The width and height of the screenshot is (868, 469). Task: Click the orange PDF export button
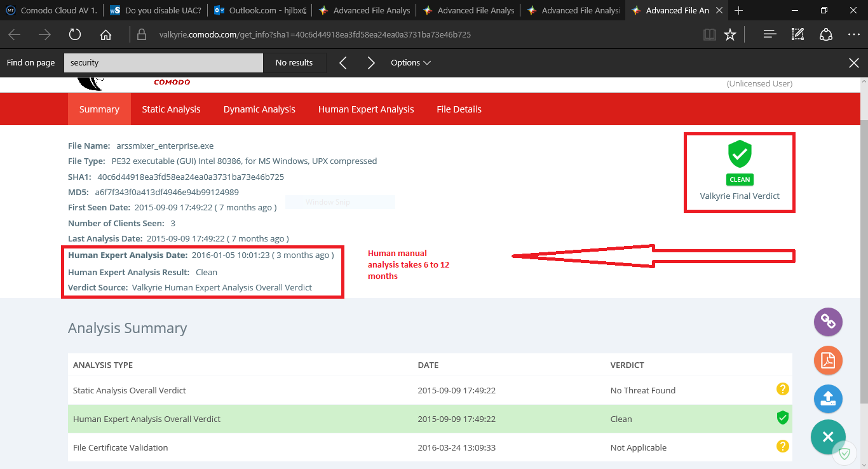pos(828,361)
